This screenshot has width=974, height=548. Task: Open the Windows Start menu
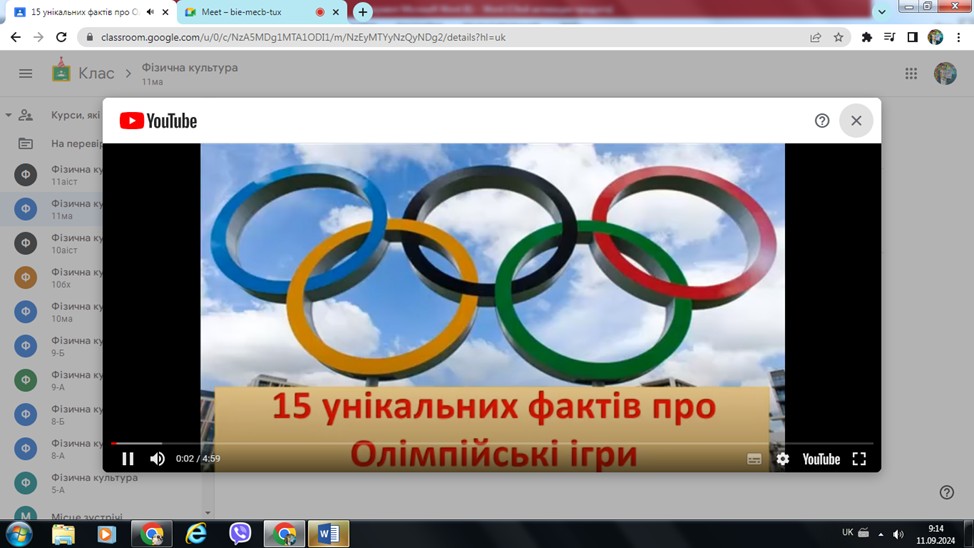tap(19, 534)
